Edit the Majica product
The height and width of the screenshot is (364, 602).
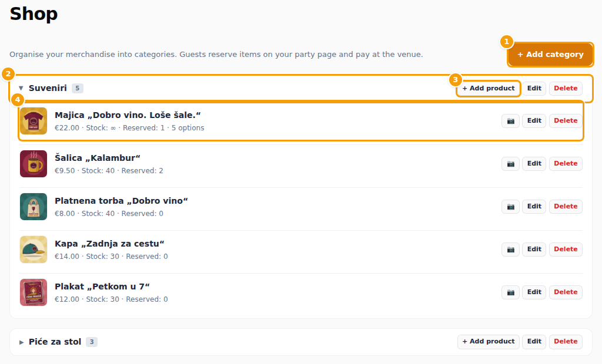[534, 121]
